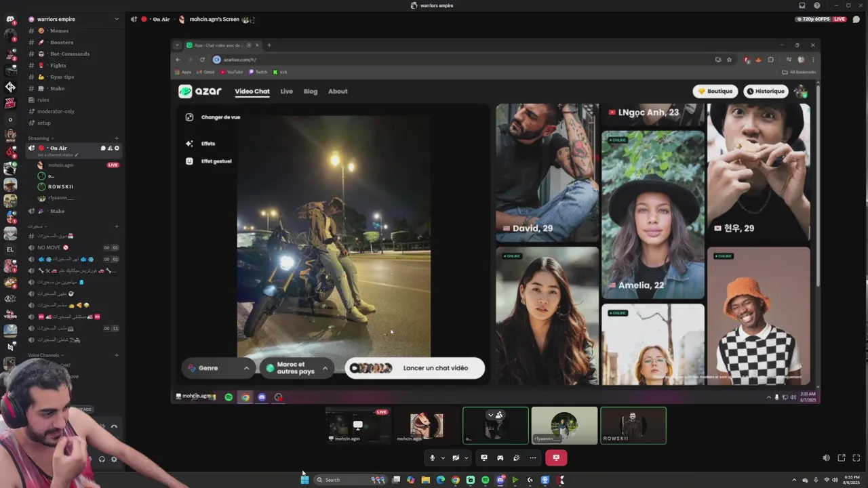The height and width of the screenshot is (488, 868).
Task: Select mohcin.agm LIVE stream thumbnail
Action: pos(358,426)
